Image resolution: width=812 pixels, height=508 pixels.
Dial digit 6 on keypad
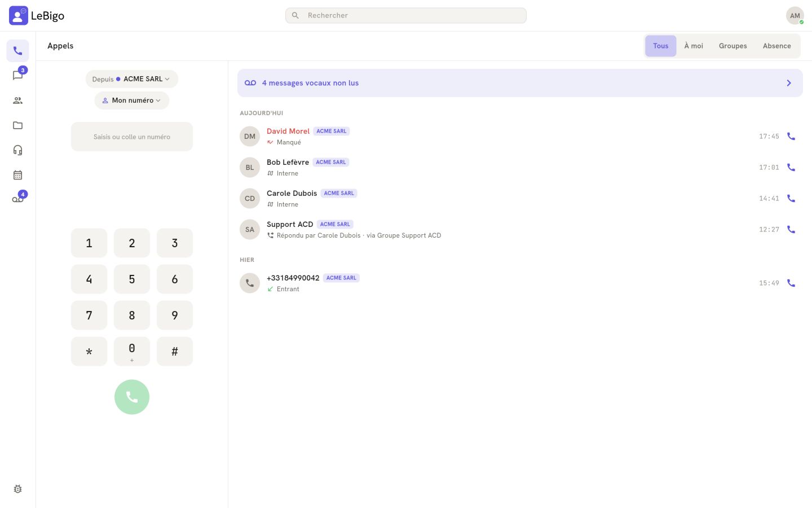pyautogui.click(x=175, y=279)
